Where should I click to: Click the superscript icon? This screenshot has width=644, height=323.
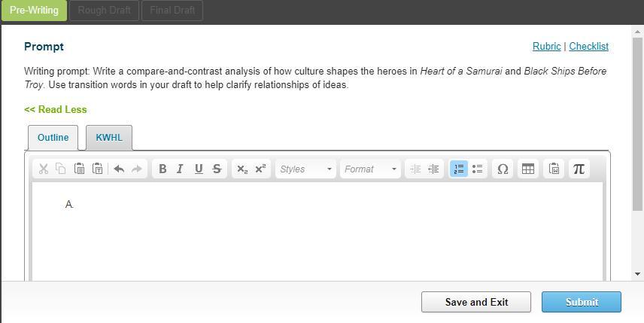click(260, 169)
